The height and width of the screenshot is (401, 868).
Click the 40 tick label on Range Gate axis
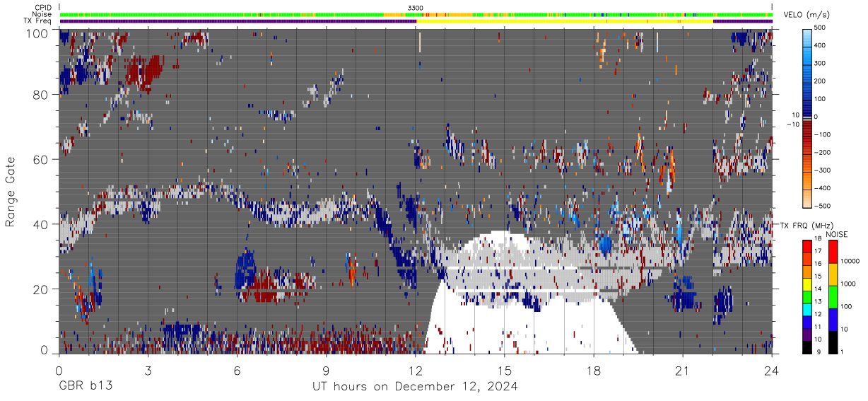tap(41, 224)
